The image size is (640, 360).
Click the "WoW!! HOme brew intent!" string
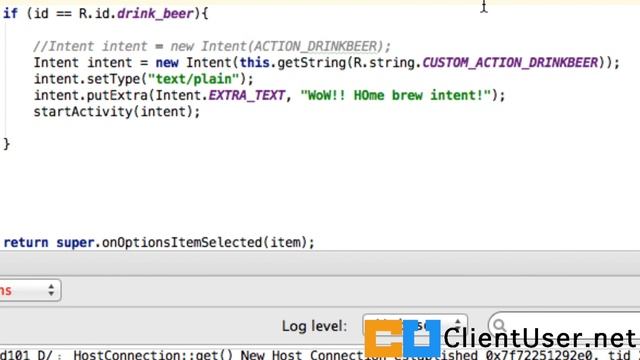396,96
